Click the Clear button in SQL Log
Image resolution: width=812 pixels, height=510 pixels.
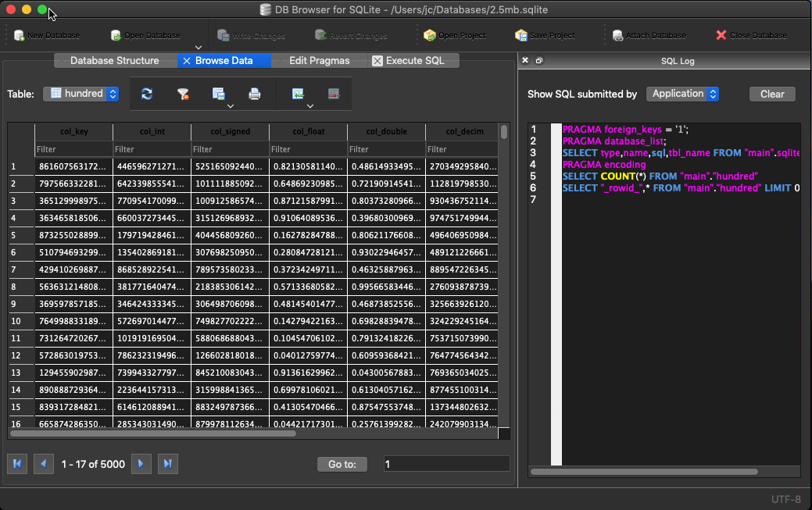(772, 94)
